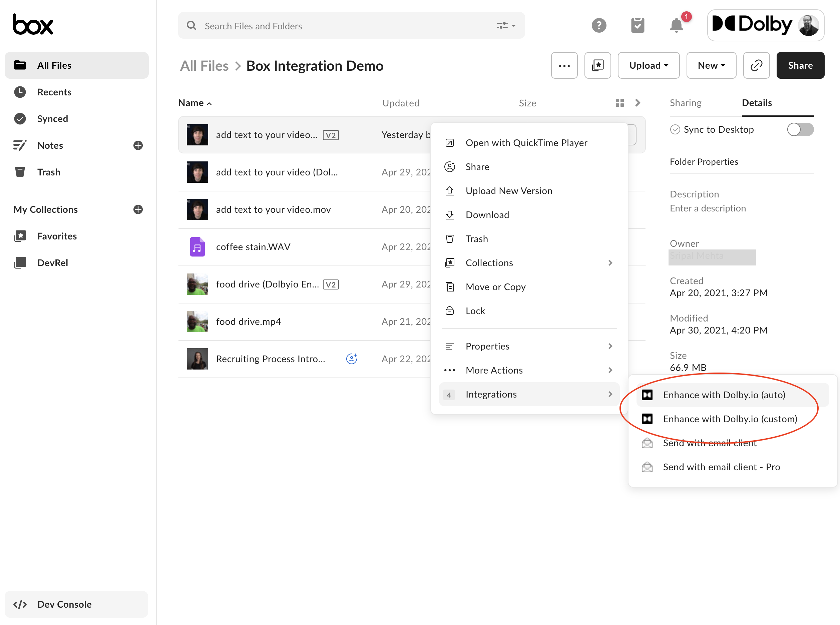Open the notifications bell
840x625 pixels.
tap(676, 25)
